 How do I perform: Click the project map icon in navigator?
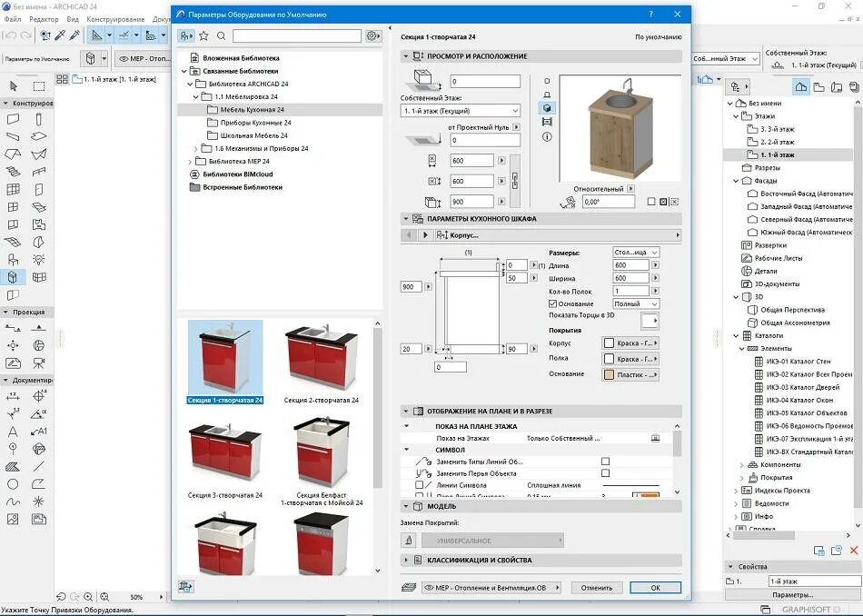tap(801, 86)
